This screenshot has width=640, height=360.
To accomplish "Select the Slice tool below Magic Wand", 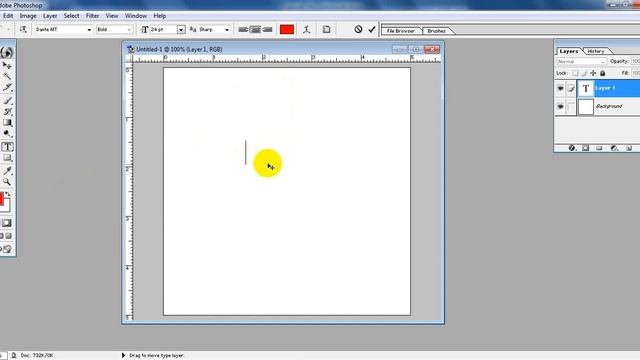I will coord(7,87).
